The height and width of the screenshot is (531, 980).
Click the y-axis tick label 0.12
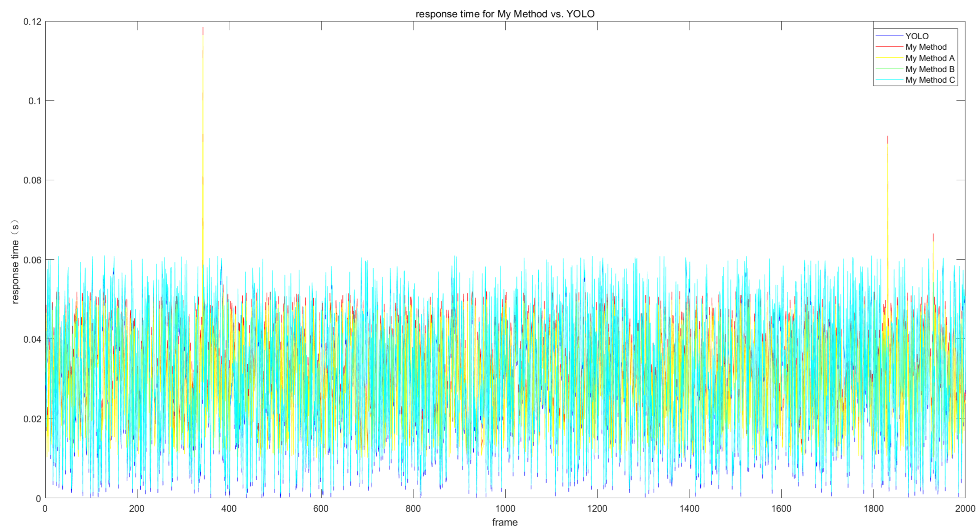(32, 22)
